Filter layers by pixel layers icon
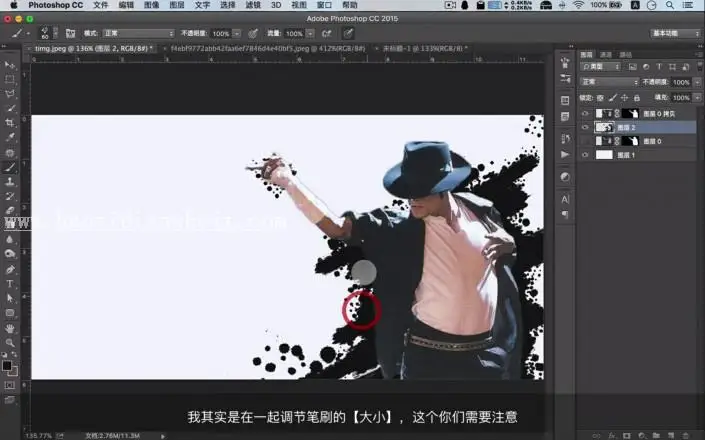 (x=633, y=67)
